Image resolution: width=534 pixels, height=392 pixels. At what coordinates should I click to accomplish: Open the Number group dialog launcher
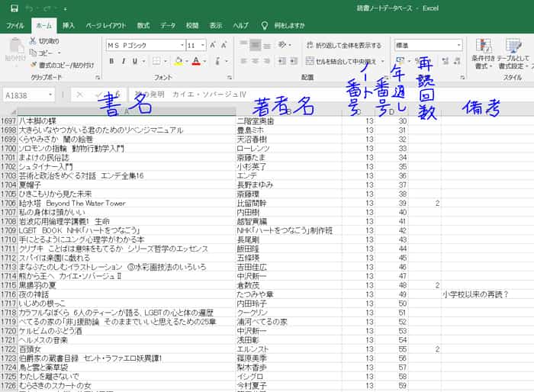[462, 78]
